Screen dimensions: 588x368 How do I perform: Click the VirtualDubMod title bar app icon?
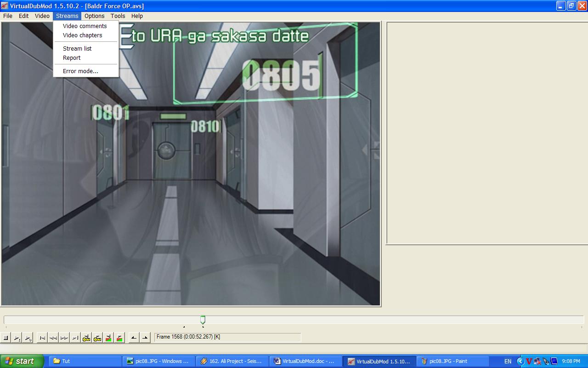(5, 6)
